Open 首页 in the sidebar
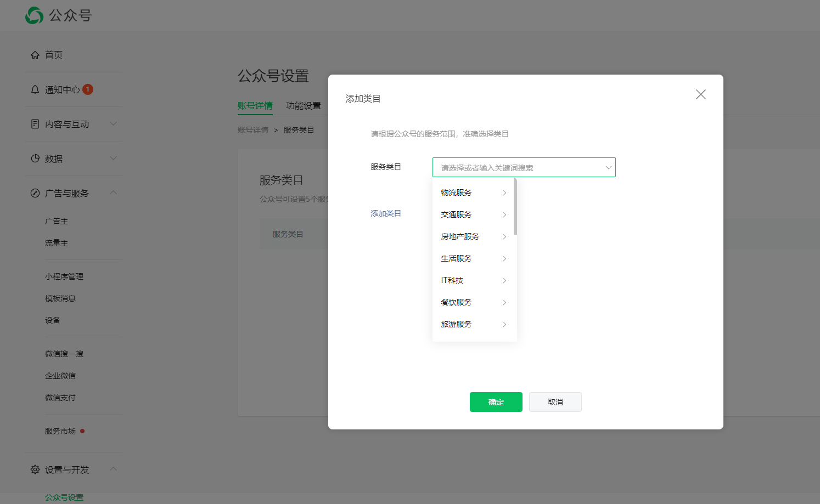Screen dimensions: 820x504 (x=54, y=55)
